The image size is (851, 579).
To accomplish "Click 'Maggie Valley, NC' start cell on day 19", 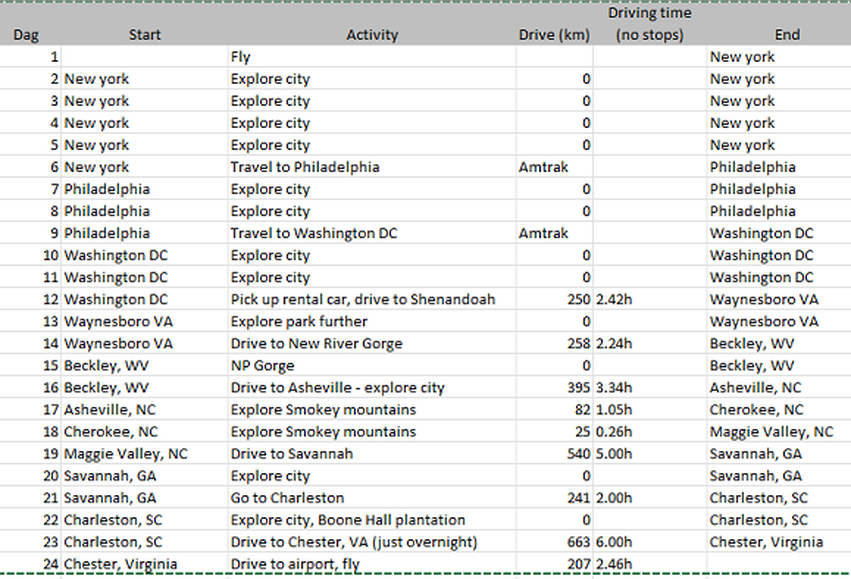I will 144,454.
